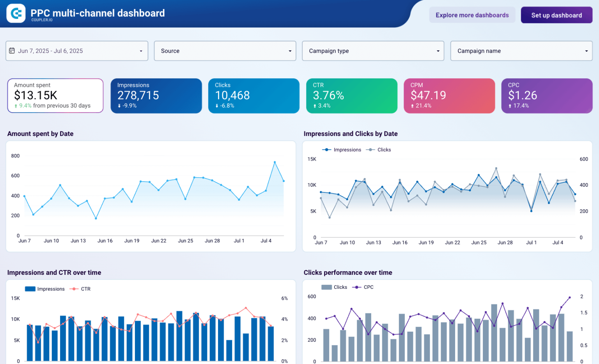Click the Jul 4 peak point in Amount spent chart
599x364 pixels.
(275, 162)
